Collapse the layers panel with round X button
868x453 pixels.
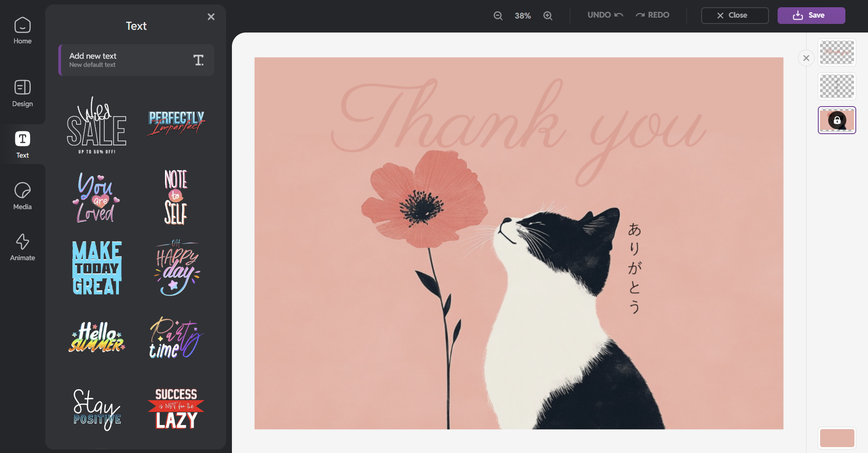click(806, 58)
